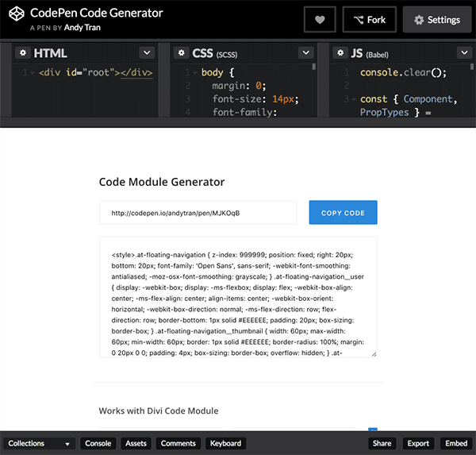
Task: Open HTML editor settings gear
Action: point(23,53)
